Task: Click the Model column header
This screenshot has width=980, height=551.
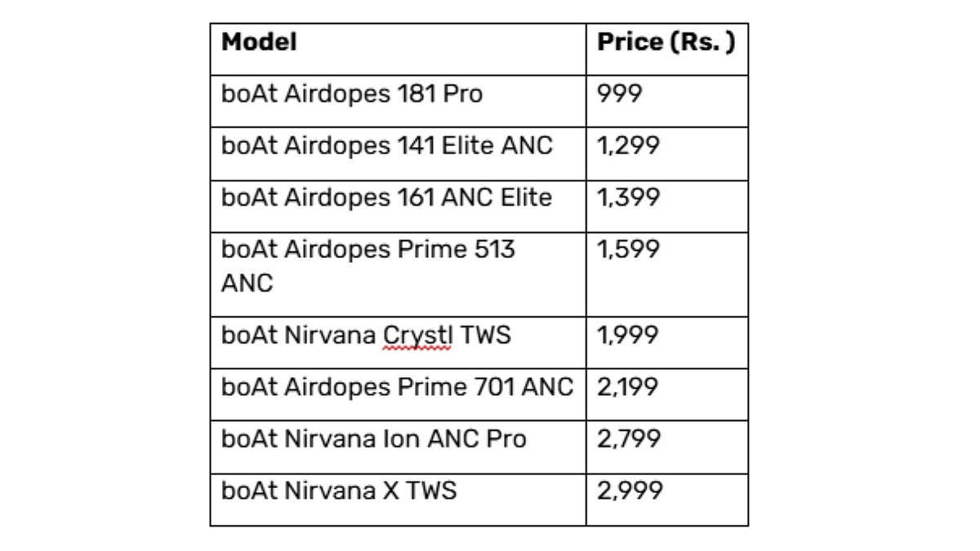Action: tap(259, 42)
